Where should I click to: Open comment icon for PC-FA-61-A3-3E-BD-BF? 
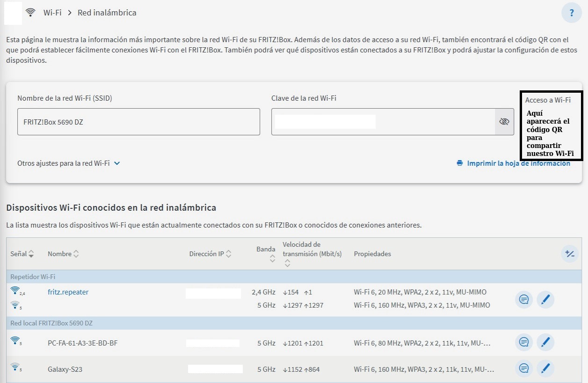point(524,343)
